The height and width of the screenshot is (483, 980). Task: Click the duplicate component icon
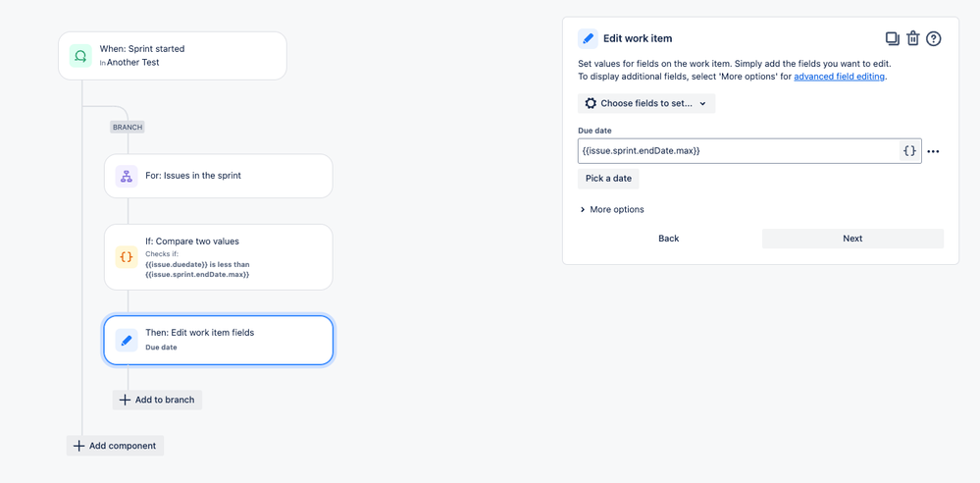coord(892,39)
